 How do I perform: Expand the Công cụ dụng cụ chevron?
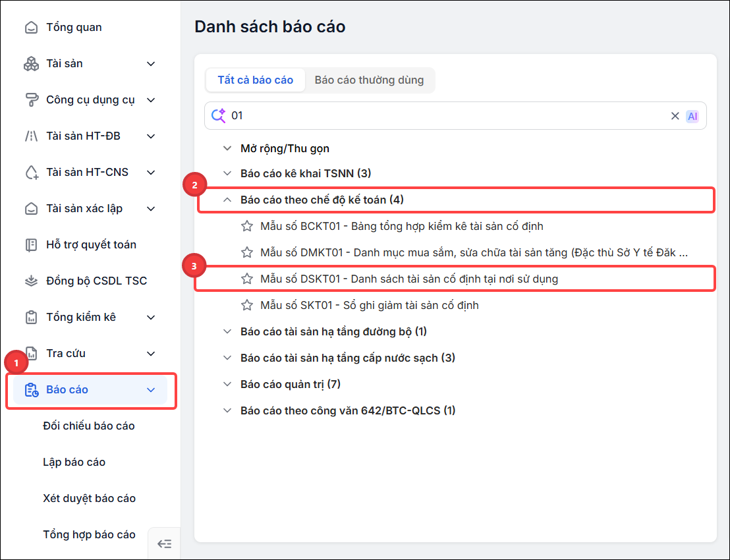click(151, 100)
